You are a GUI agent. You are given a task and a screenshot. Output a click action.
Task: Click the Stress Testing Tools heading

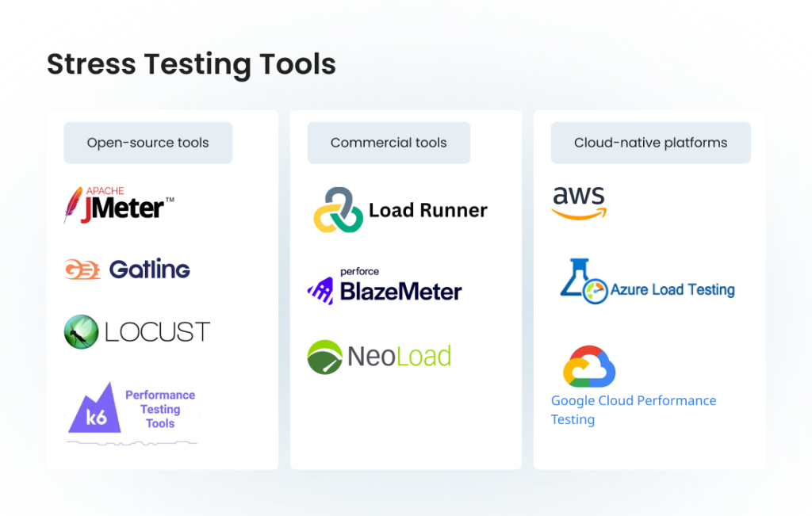(x=191, y=64)
